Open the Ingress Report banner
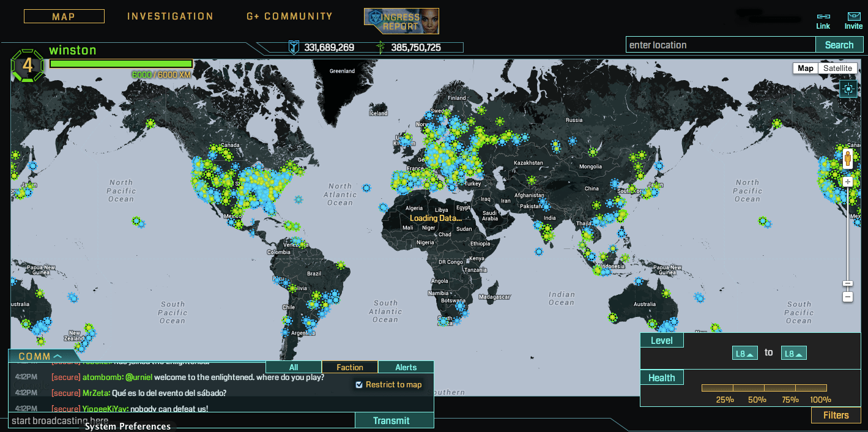 click(401, 21)
